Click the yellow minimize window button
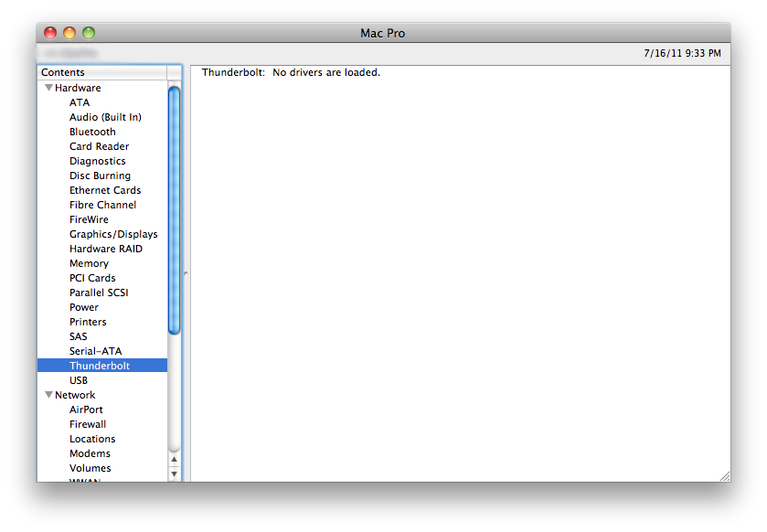The image size is (767, 532). point(69,33)
